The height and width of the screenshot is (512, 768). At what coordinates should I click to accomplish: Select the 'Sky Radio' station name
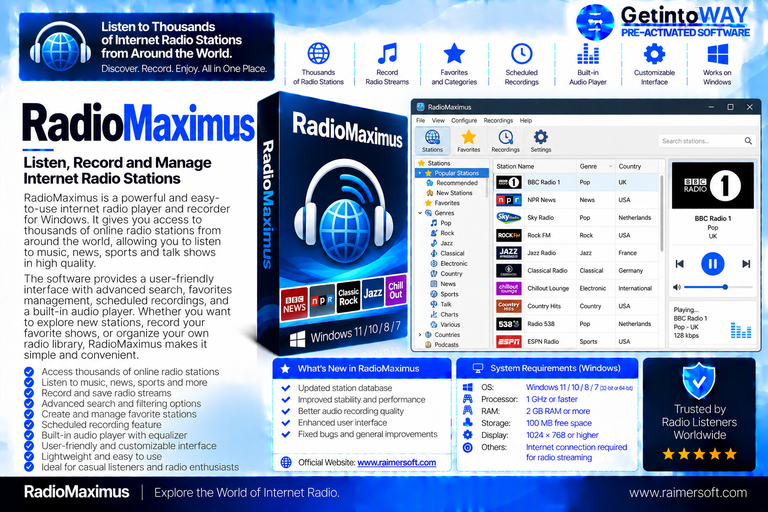[540, 218]
